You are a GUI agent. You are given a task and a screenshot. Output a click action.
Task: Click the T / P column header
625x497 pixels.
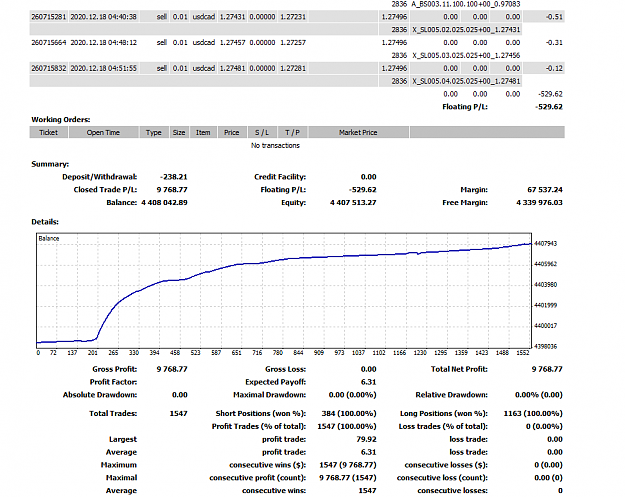coord(292,132)
